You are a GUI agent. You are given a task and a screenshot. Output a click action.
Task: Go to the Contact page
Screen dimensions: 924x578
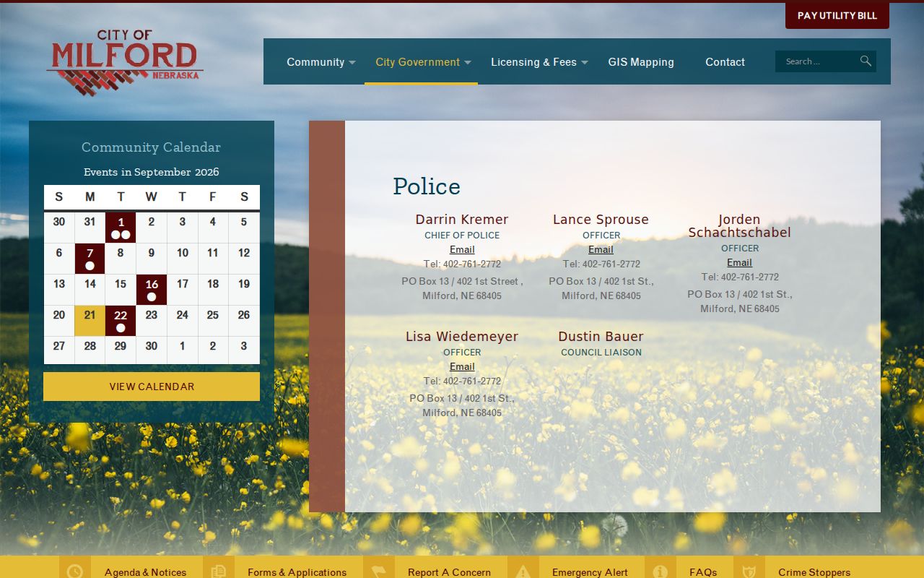coord(725,62)
